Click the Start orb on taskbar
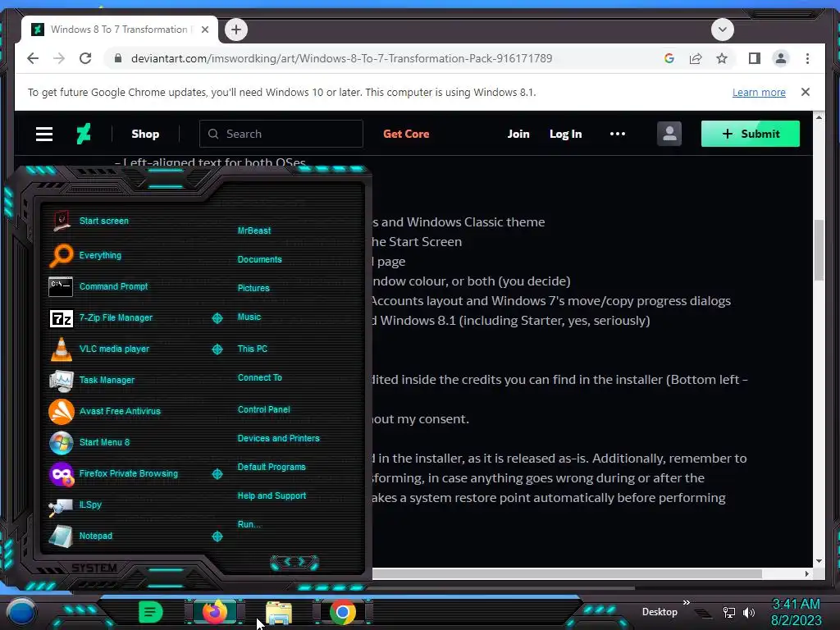Viewport: 840px width, 630px height. click(21, 612)
